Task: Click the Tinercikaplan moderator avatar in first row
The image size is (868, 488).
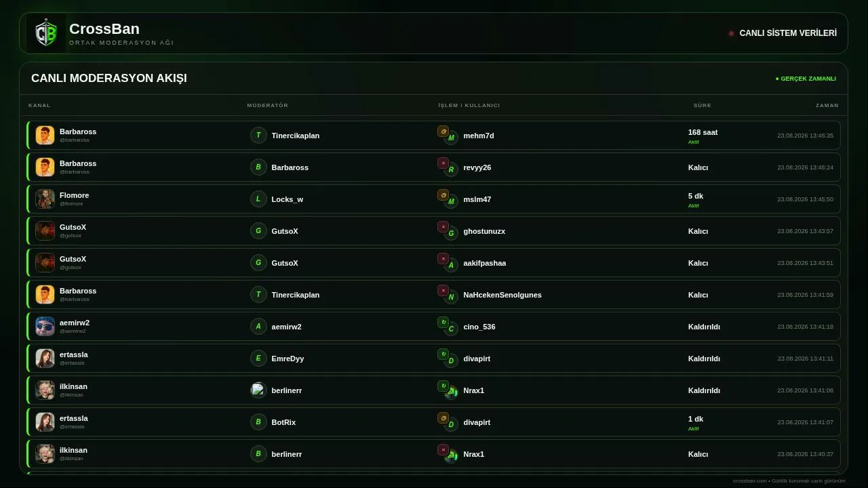Action: 258,136
